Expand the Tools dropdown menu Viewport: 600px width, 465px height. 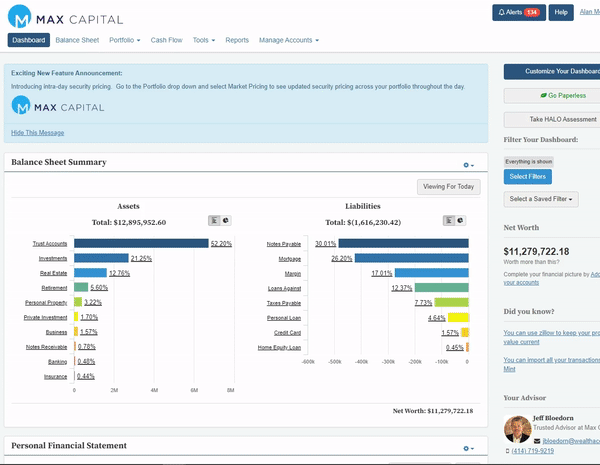pos(204,40)
